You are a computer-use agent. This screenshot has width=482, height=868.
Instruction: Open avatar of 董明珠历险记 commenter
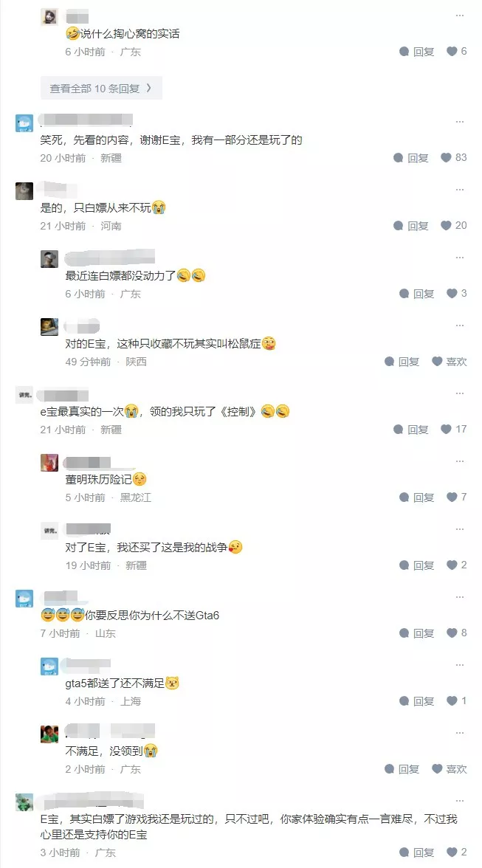(x=49, y=463)
